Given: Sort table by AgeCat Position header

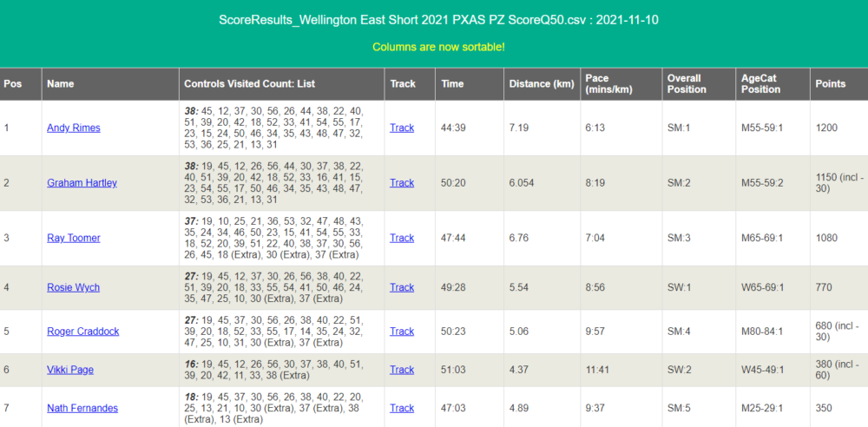Looking at the screenshot, I should (x=773, y=84).
